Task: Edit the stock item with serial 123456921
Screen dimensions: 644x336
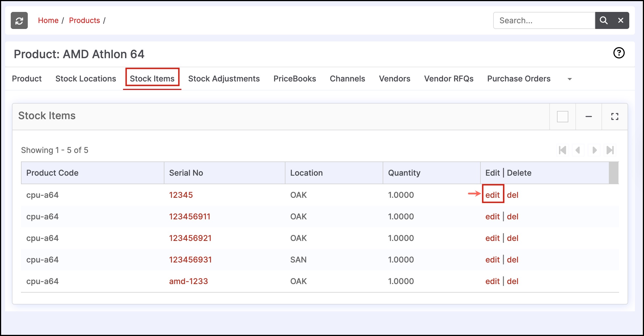Action: click(x=493, y=238)
